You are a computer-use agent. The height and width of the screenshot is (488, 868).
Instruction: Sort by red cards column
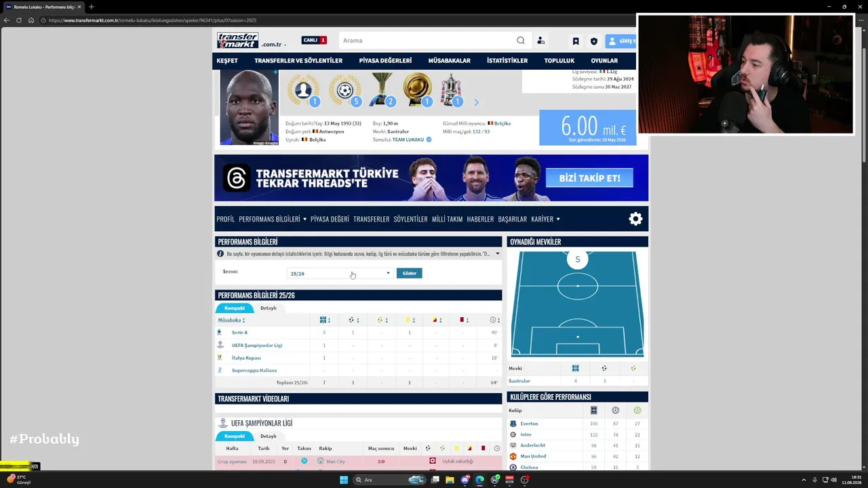coord(465,320)
